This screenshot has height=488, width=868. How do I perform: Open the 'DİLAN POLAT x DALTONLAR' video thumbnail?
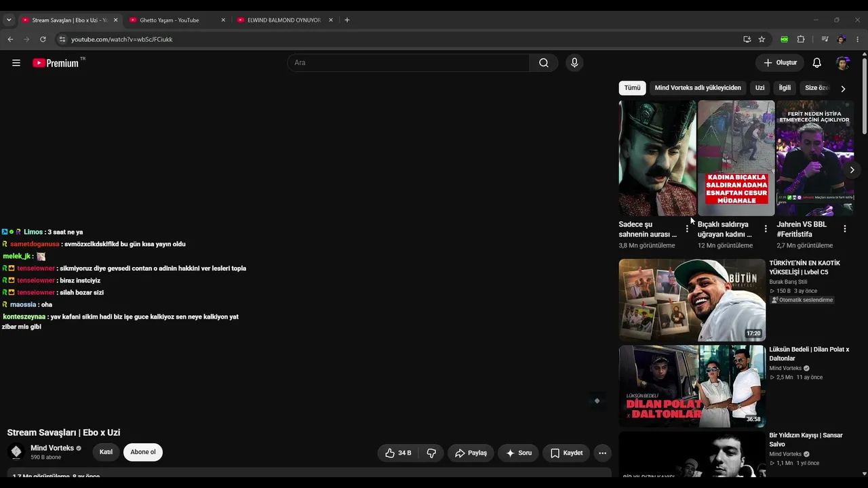(692, 386)
